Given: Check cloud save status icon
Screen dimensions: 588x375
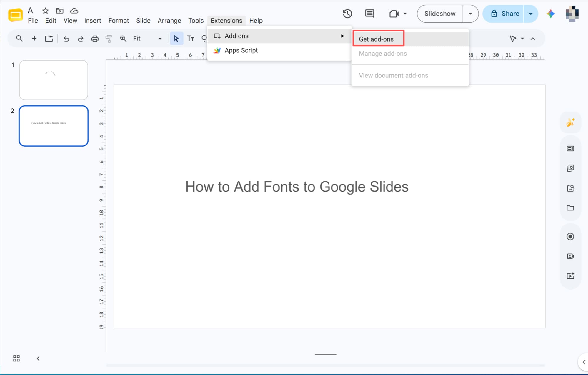Looking at the screenshot, I should 74,11.
